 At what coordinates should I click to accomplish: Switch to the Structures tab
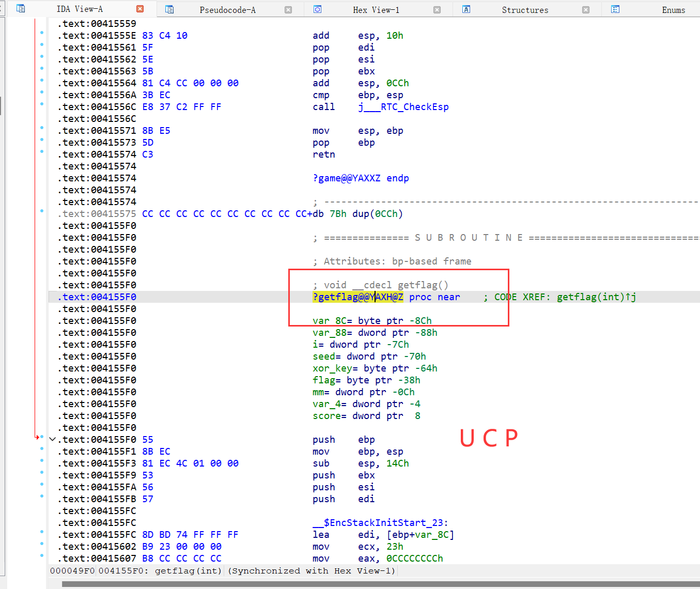(x=525, y=10)
